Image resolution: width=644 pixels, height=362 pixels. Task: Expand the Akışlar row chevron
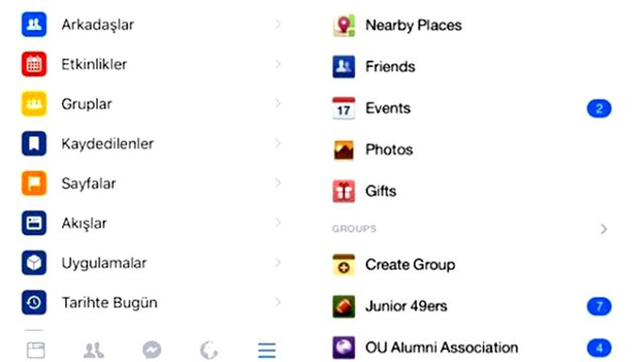tap(277, 223)
